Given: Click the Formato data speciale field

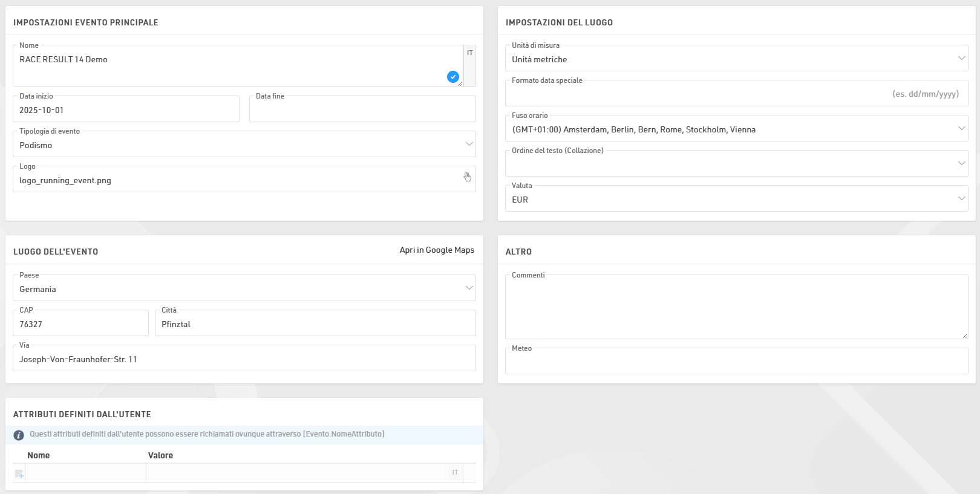Looking at the screenshot, I should pos(696,94).
